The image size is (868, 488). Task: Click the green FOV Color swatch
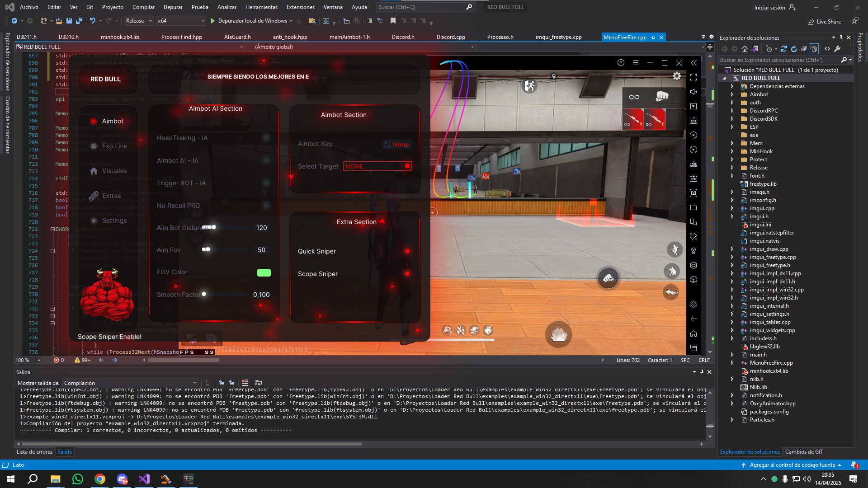coord(264,272)
